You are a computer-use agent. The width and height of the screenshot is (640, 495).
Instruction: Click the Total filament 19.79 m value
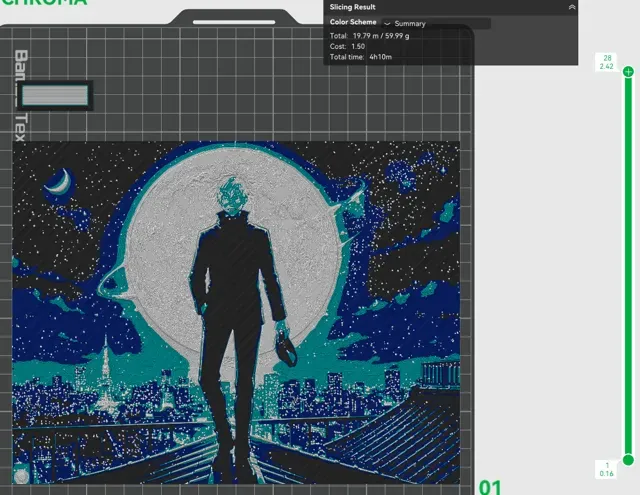click(381, 36)
